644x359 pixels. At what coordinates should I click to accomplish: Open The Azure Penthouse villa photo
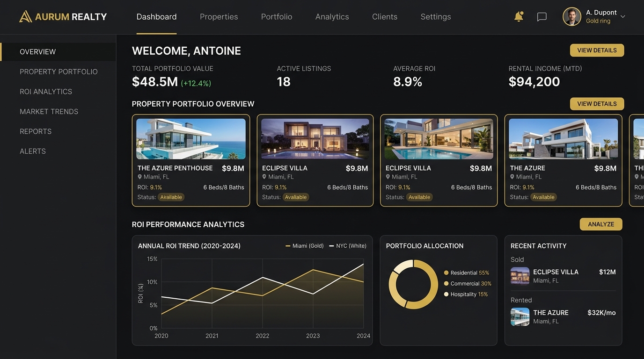tap(191, 139)
